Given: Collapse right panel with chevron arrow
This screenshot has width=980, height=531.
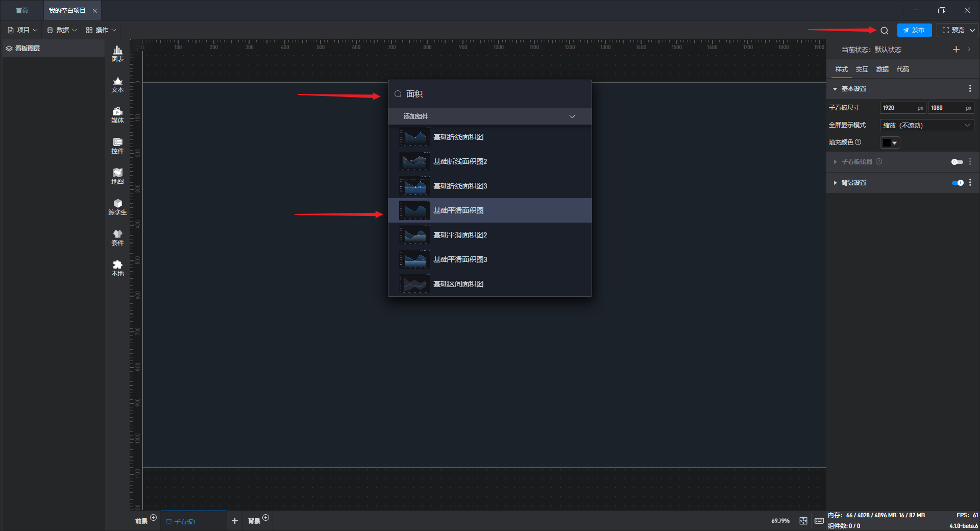Looking at the screenshot, I should (969, 50).
